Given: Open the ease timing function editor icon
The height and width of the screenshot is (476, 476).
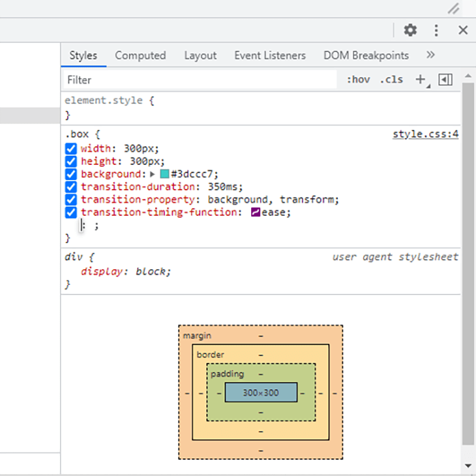Looking at the screenshot, I should coord(256,212).
